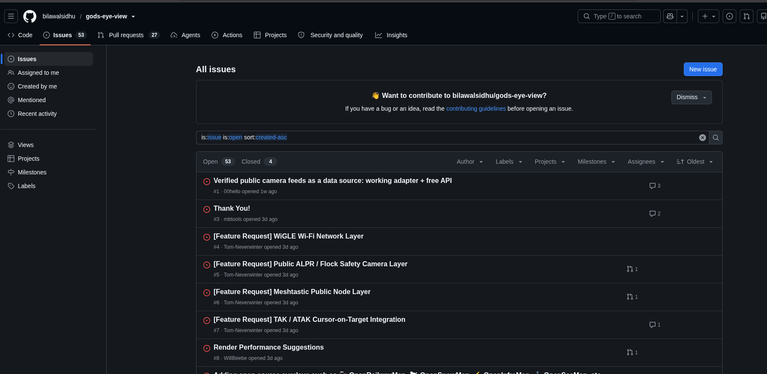
Task: Open the 'Thank You!' issue
Action: tap(232, 208)
